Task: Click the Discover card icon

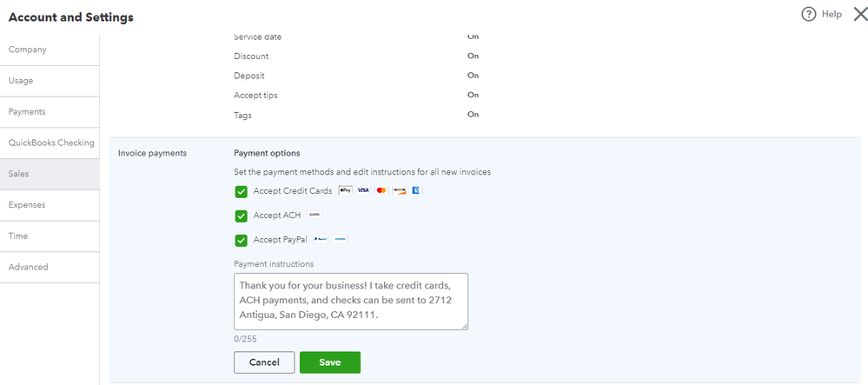Action: coord(400,190)
